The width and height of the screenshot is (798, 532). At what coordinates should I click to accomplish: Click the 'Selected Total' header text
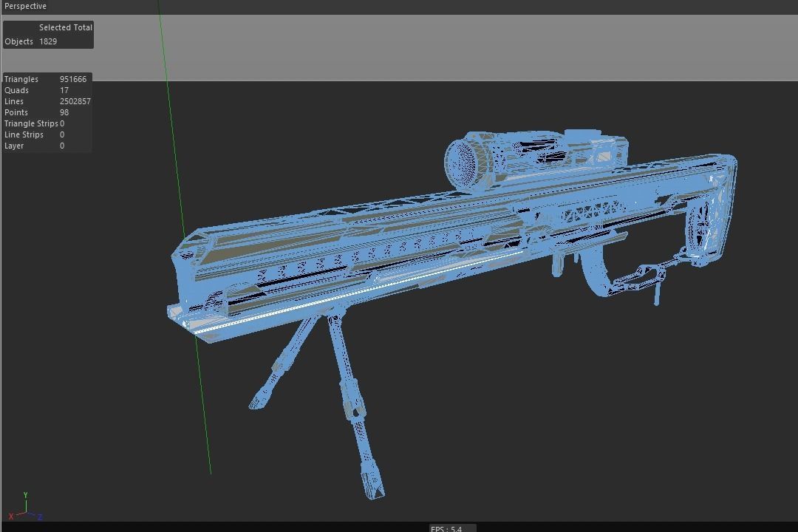point(66,27)
